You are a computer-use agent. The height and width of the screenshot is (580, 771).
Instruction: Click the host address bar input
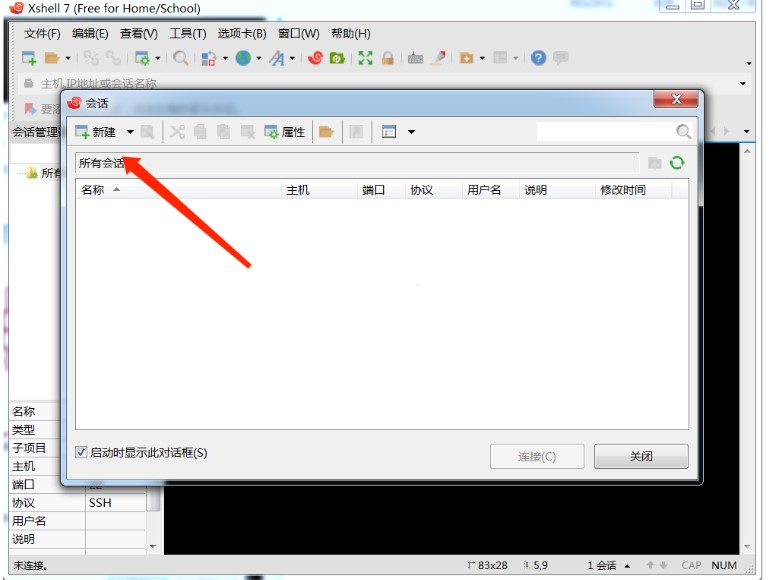pos(384,83)
